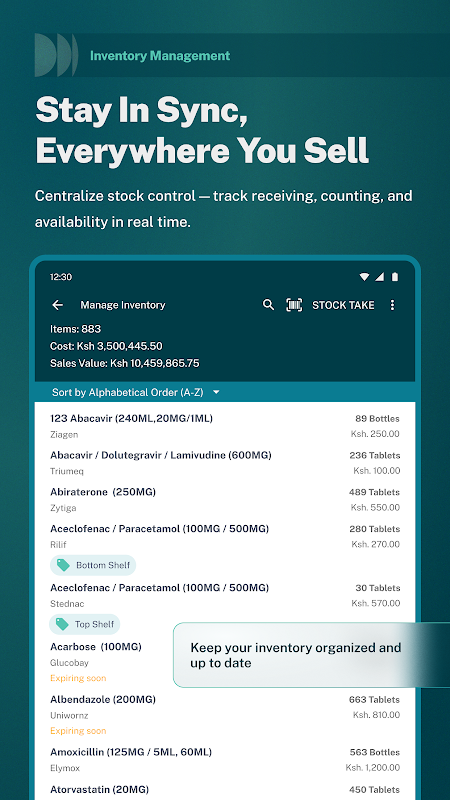Open Abacavir / Dolutegravir / Lamivudine (600MG)

click(x=225, y=463)
